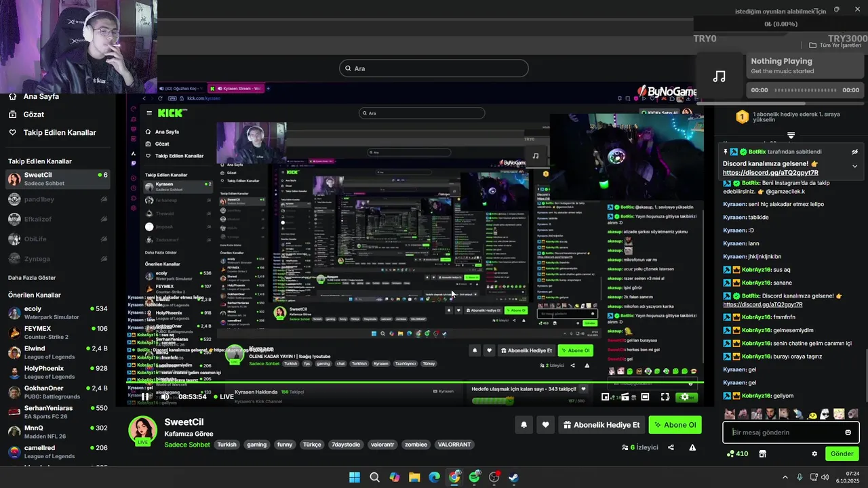
Task: Click the Sadece Sohbet category link
Action: coord(187,445)
